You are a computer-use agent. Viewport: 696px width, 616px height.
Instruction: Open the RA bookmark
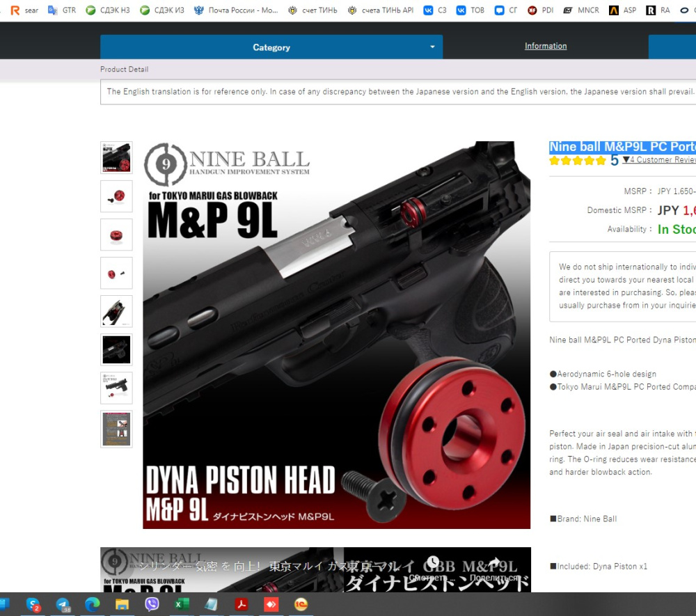(658, 10)
